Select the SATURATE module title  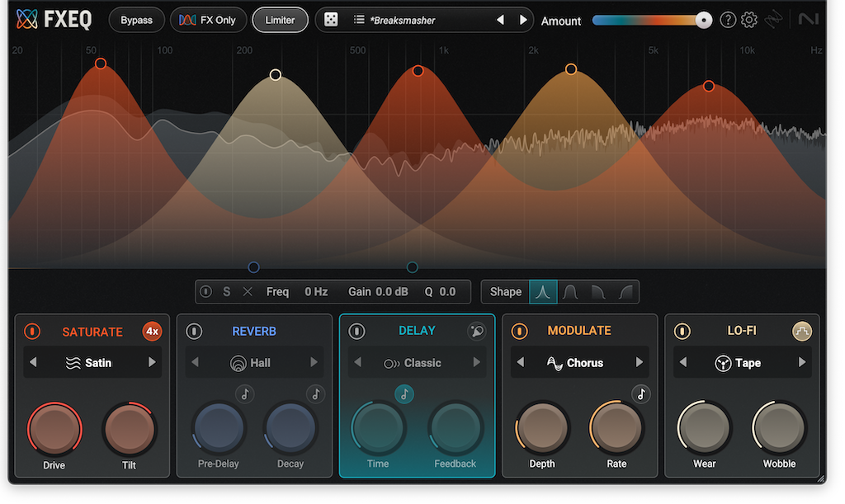[x=92, y=332]
